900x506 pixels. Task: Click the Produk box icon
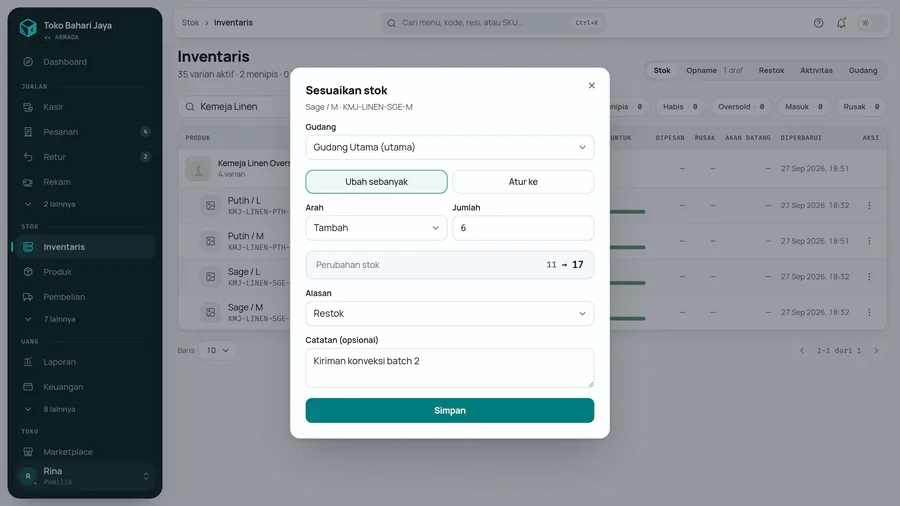28,272
